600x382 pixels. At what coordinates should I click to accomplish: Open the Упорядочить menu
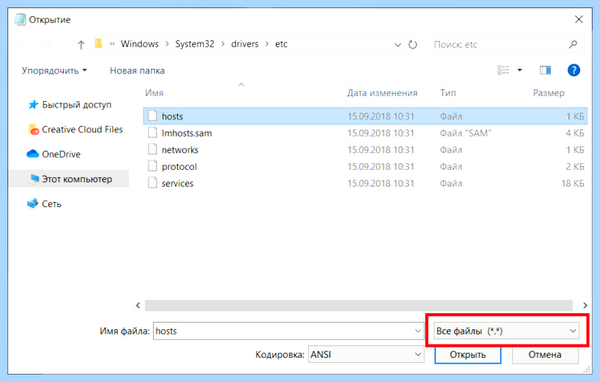[x=54, y=71]
